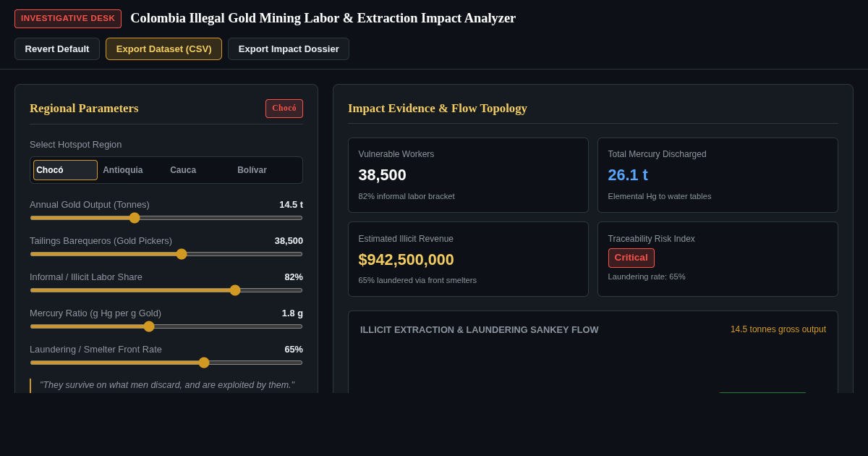Click the quote about survival and exploitation
Image resolution: width=868 pixels, height=456 pixels.
pyautogui.click(x=167, y=385)
